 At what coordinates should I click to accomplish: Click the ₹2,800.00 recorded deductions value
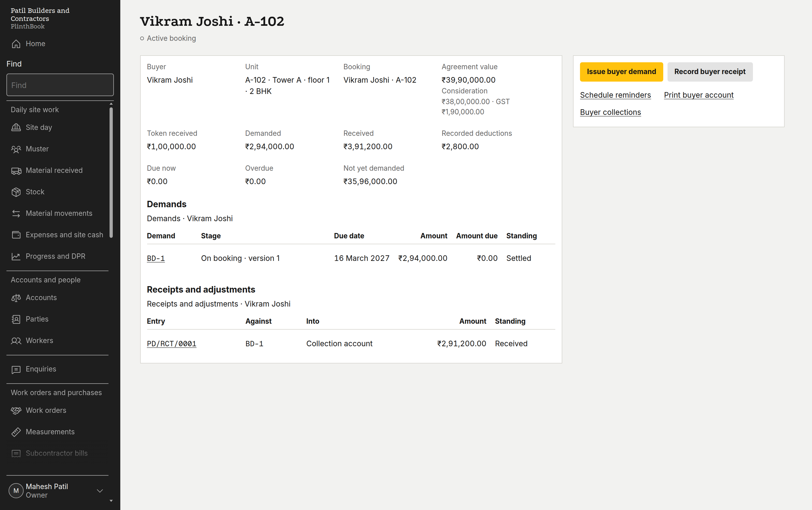point(460,147)
